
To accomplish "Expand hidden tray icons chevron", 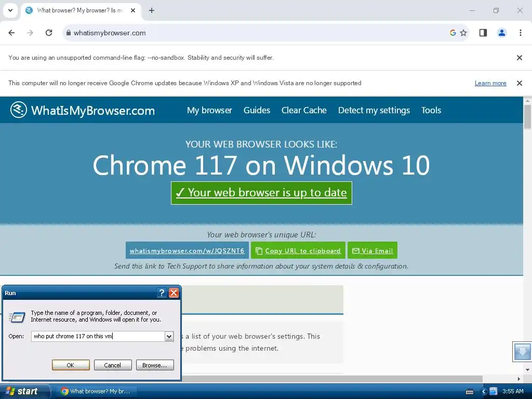I will pyautogui.click(x=484, y=392).
